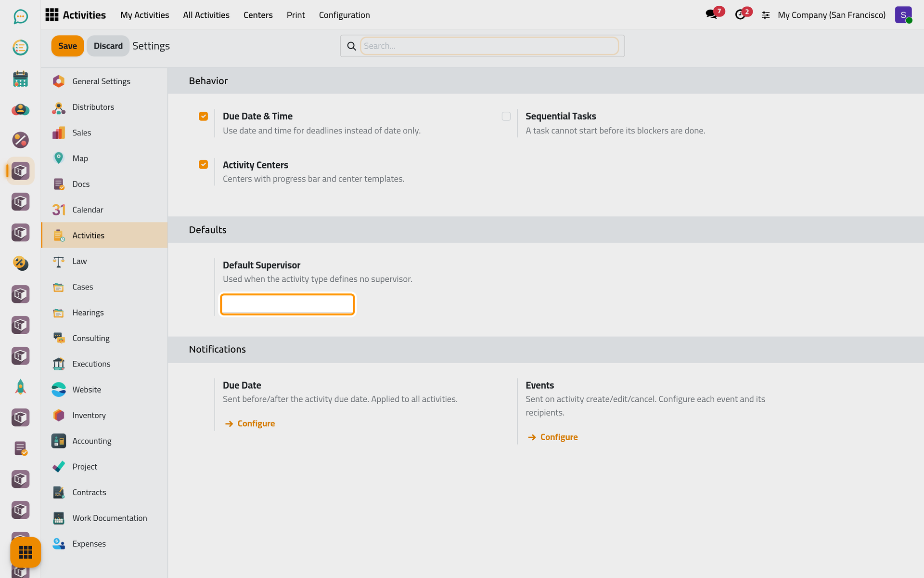Open Expenses settings section
This screenshot has height=578, width=924.
(104, 544)
